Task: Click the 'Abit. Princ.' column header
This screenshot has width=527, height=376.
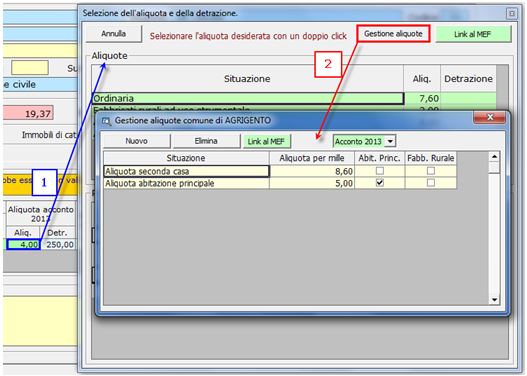Action: coord(380,158)
